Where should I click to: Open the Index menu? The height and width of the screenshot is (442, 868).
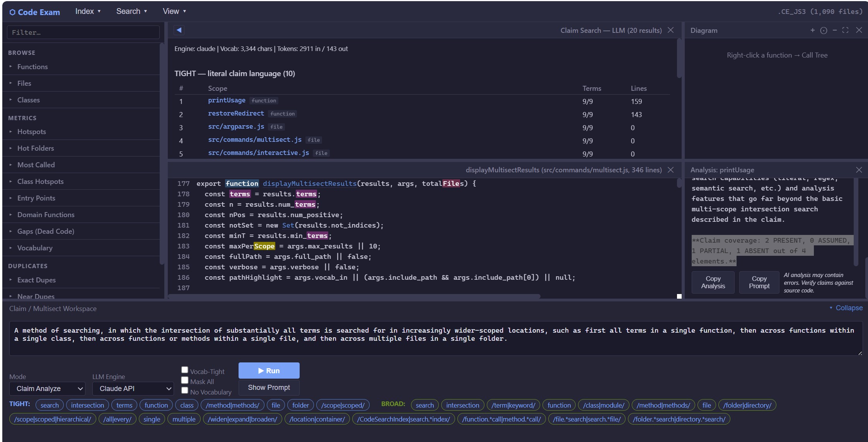(x=88, y=11)
